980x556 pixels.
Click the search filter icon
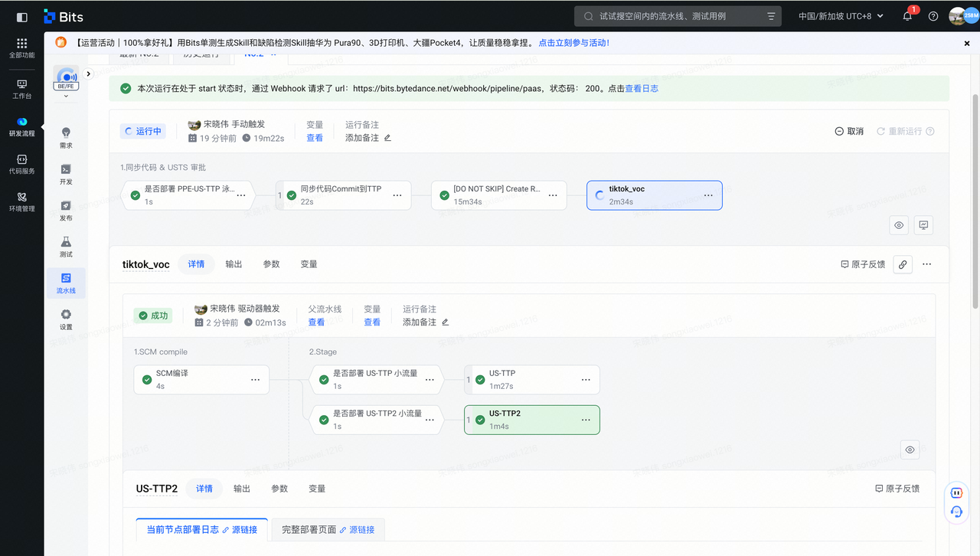click(771, 16)
